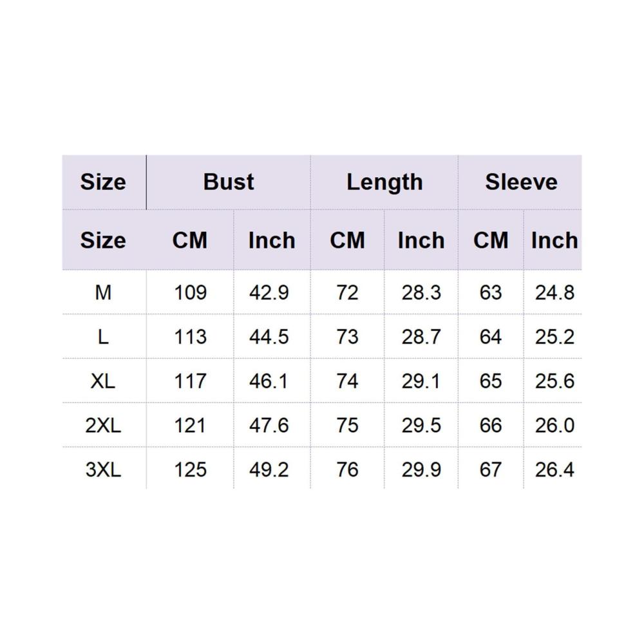Viewport: 644px width, 644px height.
Task: Select the 74 length CM cell
Action: point(348,381)
